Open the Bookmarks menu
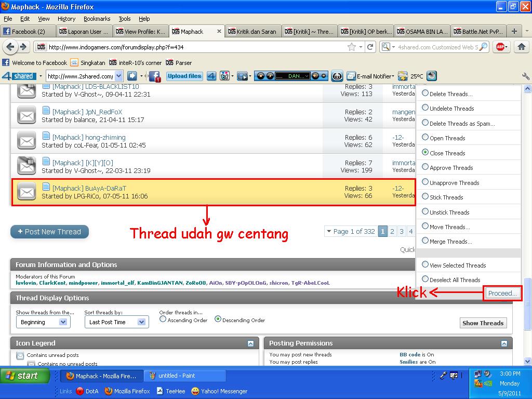The image size is (532, 399). point(97,19)
